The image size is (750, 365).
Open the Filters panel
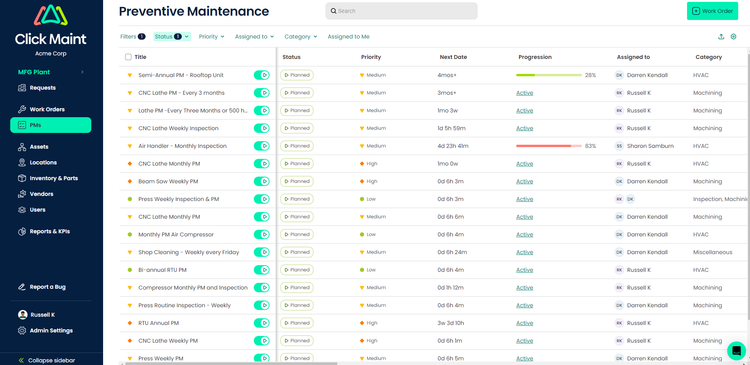132,37
